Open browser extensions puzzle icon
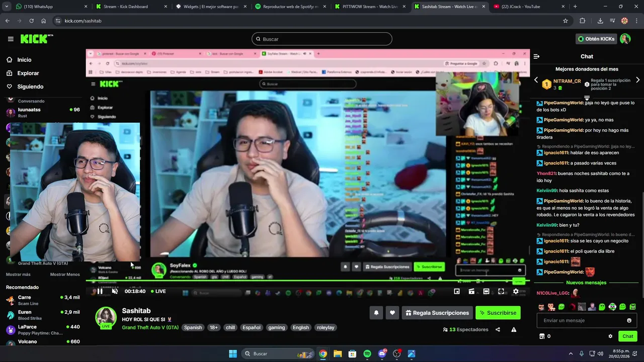The height and width of the screenshot is (362, 644). click(x=583, y=21)
